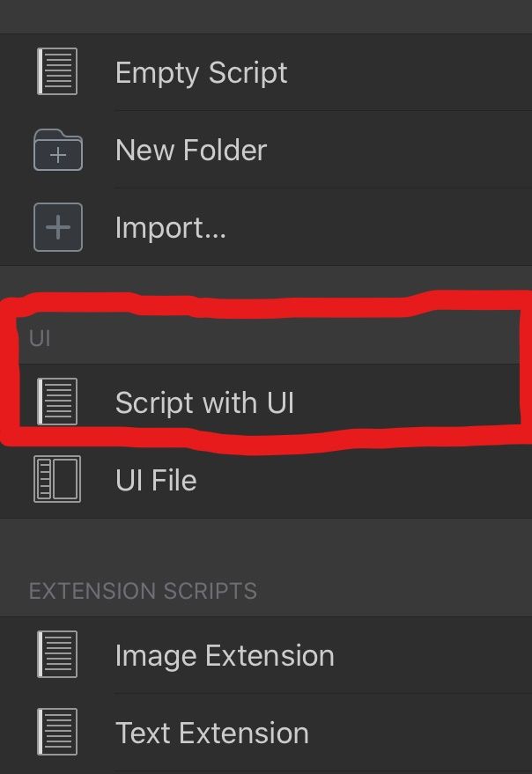Click the New Folder icon with plus
The height and width of the screenshot is (774, 532).
pos(57,150)
